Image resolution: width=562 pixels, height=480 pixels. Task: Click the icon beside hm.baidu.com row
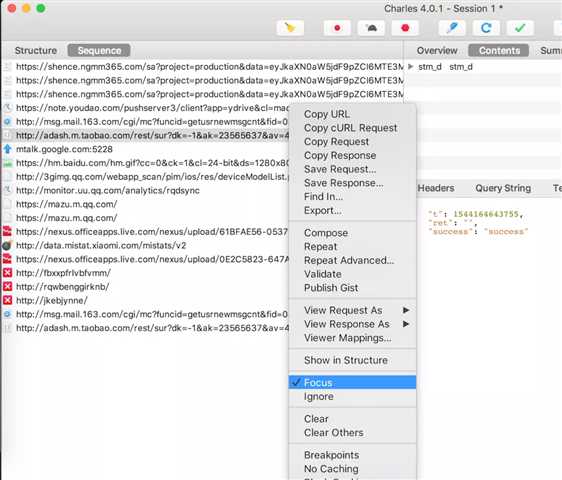coord(8,163)
